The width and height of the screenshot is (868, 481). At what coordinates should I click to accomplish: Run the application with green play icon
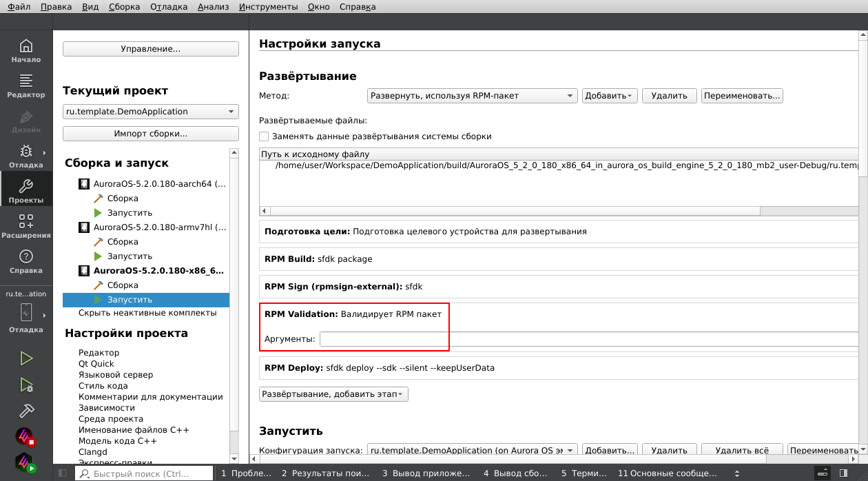[x=26, y=358]
